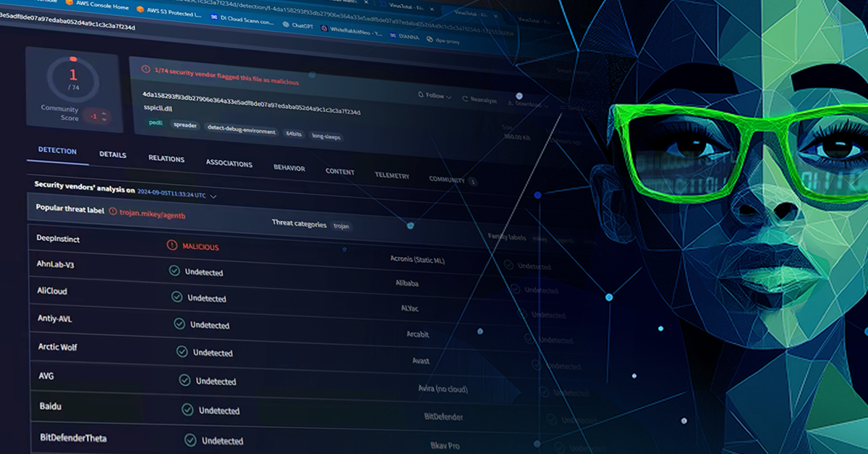Select the 'detect-debug-environment' tag chip

coord(242,130)
